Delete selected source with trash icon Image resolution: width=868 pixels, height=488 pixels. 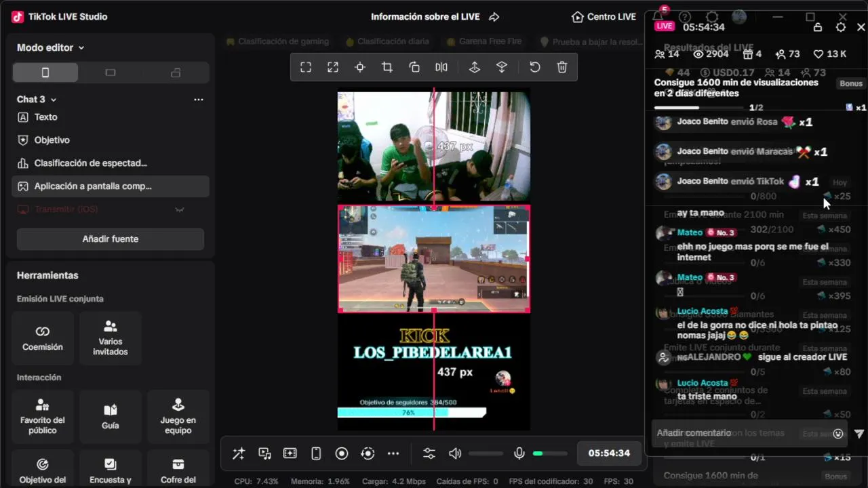(x=562, y=67)
